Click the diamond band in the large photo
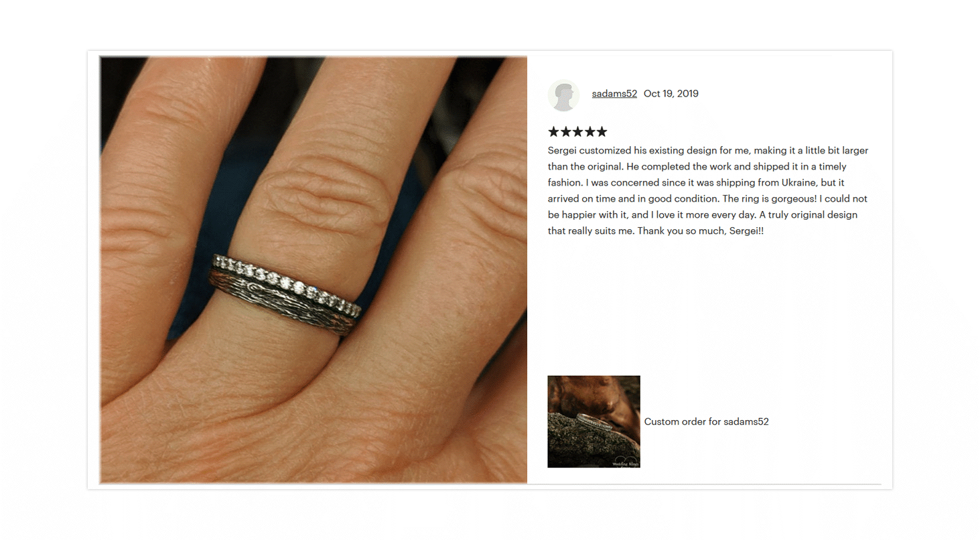 (288, 281)
